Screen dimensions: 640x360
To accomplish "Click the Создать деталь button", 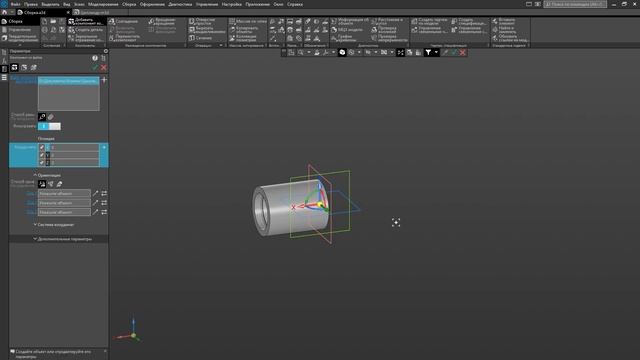I will click(x=86, y=30).
